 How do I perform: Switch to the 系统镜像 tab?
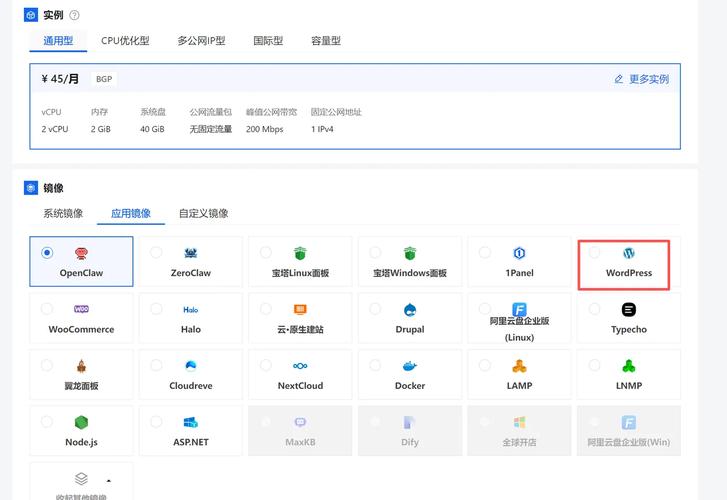click(63, 213)
